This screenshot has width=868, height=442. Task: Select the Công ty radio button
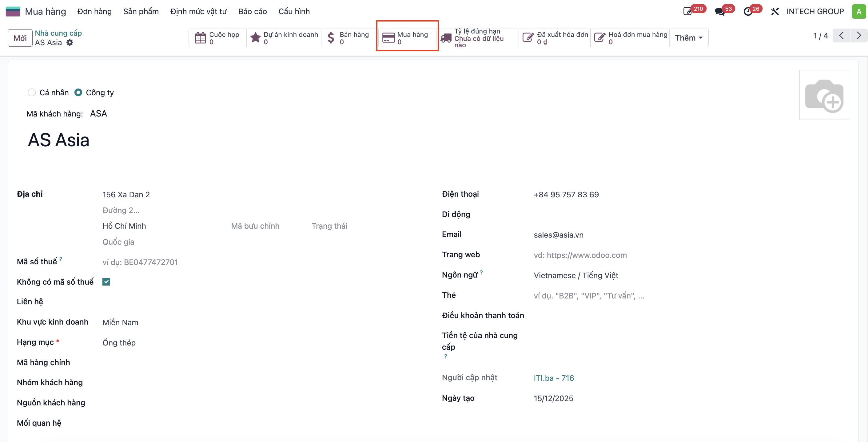[x=78, y=93]
